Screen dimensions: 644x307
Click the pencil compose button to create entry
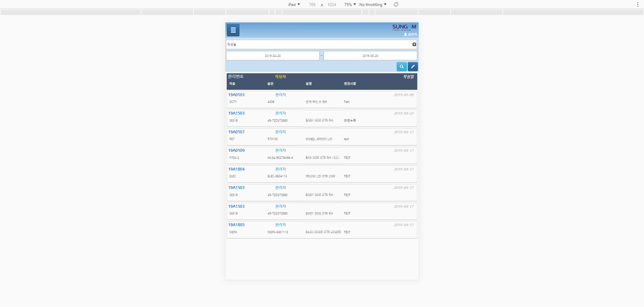click(413, 66)
